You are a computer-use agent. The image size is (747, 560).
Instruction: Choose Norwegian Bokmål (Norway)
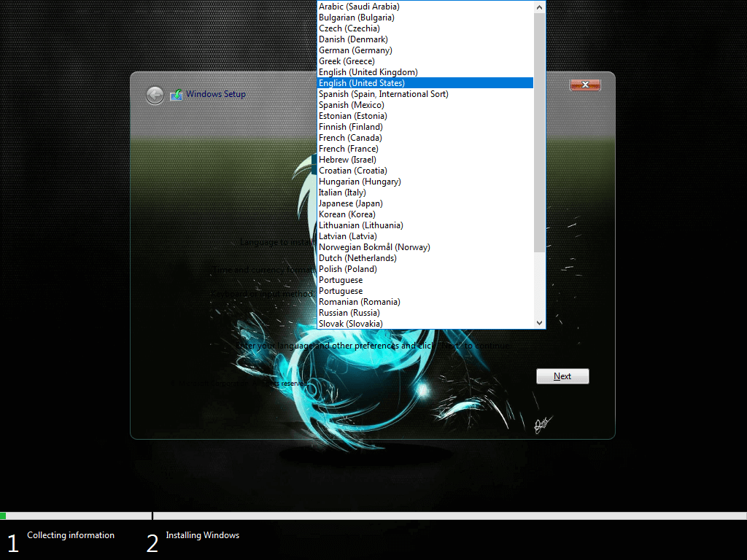[x=425, y=248]
